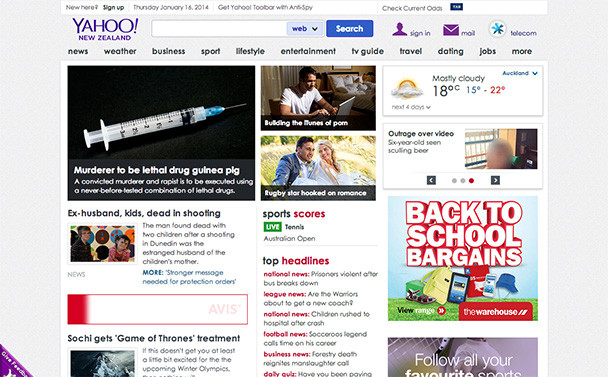Open Are the Warriors about to get a new coach
The height and width of the screenshot is (377, 608).
(311, 299)
